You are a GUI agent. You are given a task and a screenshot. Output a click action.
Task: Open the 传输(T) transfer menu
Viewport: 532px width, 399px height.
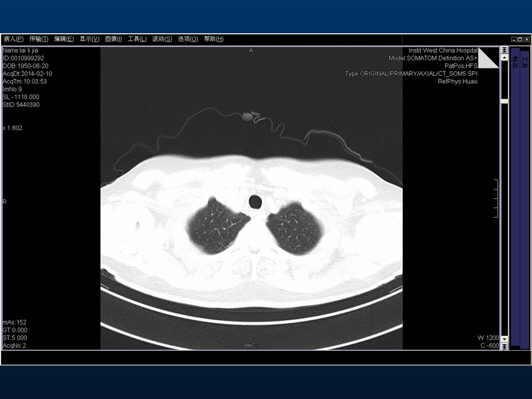coord(39,39)
